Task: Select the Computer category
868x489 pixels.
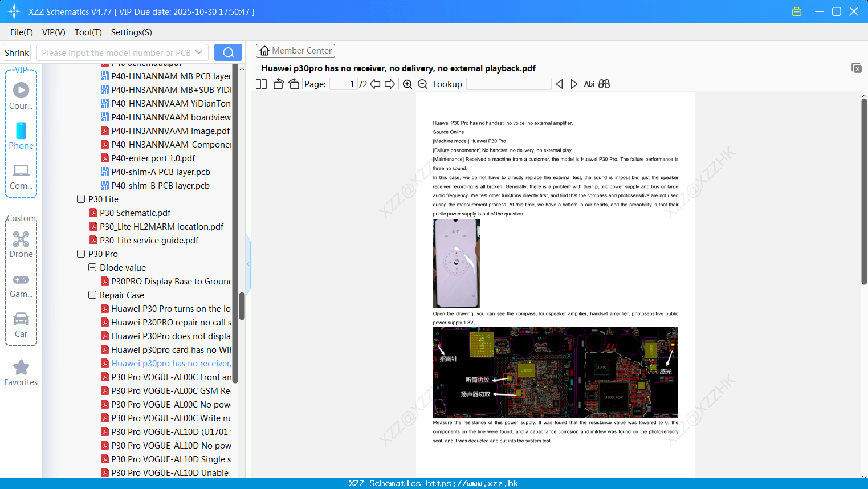Action: [21, 176]
